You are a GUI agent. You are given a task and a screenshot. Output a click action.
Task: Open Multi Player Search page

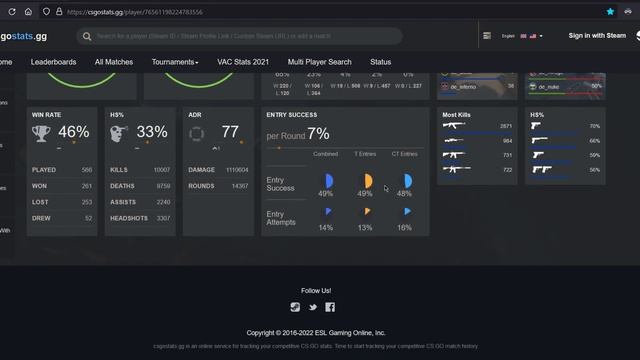tap(320, 62)
